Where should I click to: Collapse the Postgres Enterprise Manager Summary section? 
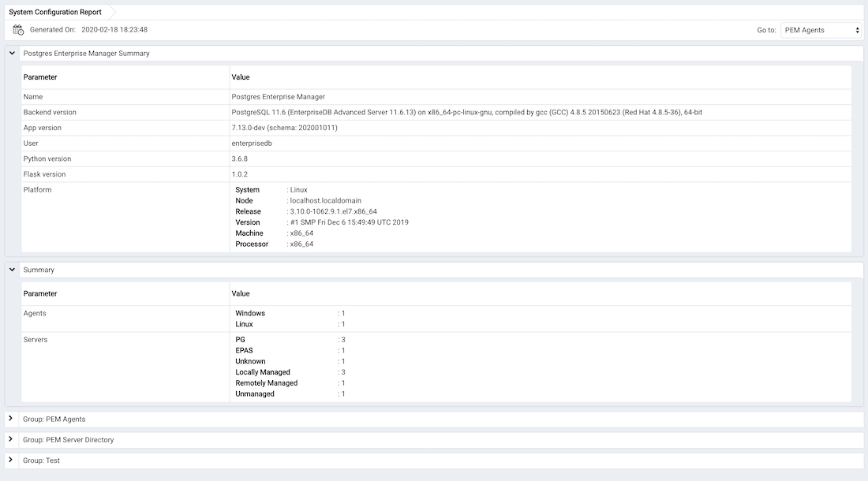pos(12,53)
